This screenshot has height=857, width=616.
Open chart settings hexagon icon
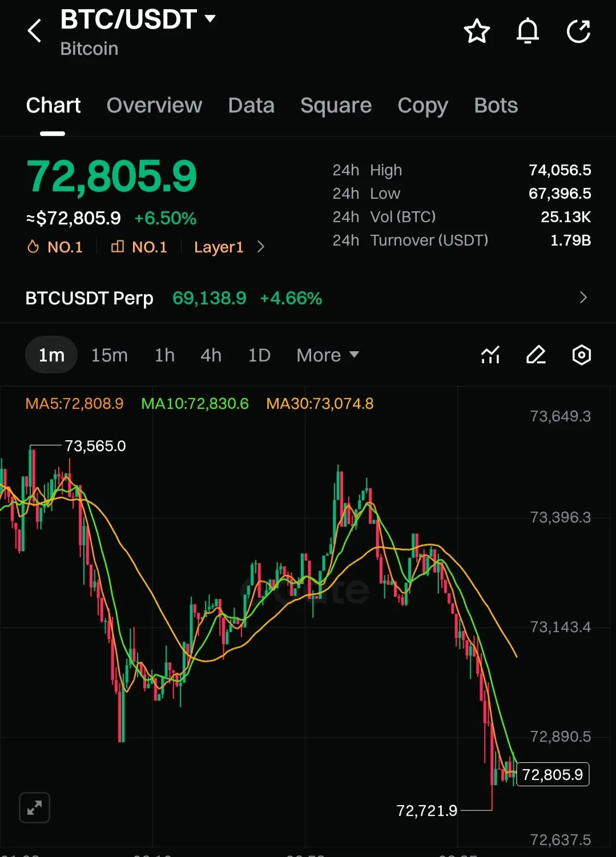581,355
